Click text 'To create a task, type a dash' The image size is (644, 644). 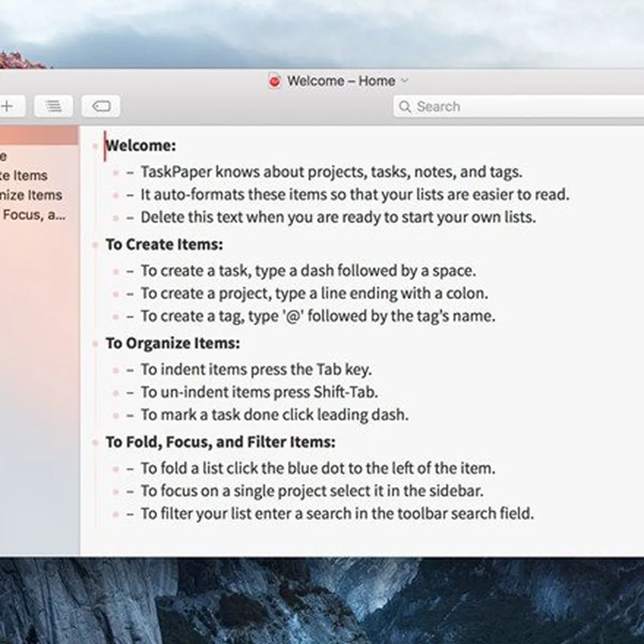(308, 270)
